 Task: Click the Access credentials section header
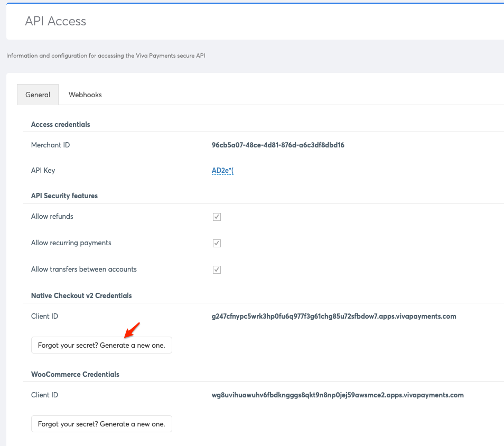60,124
